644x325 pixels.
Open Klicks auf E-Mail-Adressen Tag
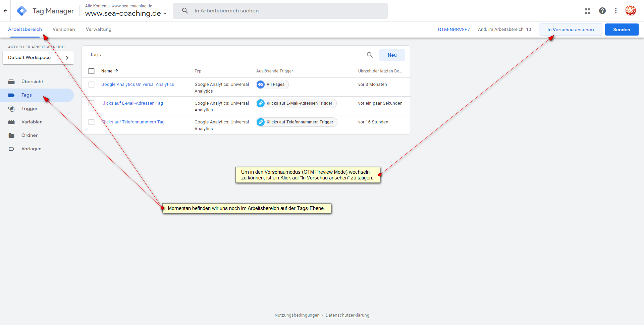click(132, 103)
